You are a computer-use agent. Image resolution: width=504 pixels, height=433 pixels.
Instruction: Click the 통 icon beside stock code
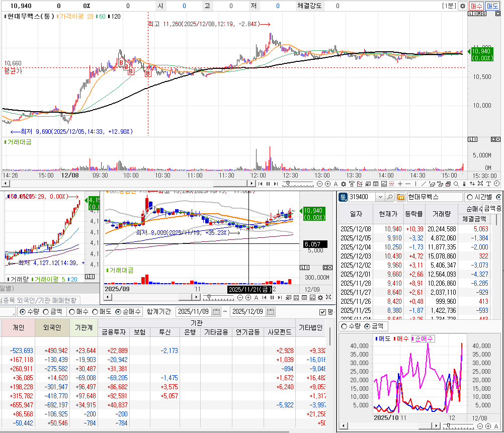(x=343, y=197)
